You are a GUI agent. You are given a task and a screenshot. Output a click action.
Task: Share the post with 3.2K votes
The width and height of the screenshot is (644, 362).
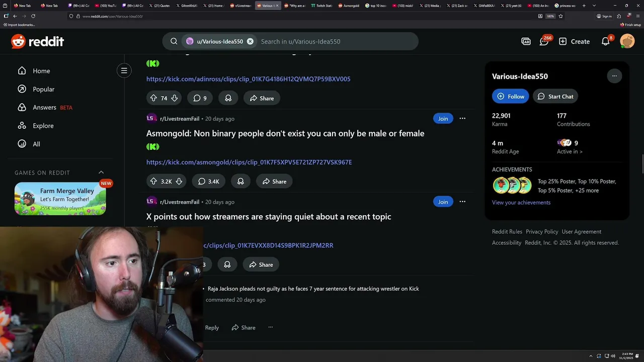coord(274,182)
